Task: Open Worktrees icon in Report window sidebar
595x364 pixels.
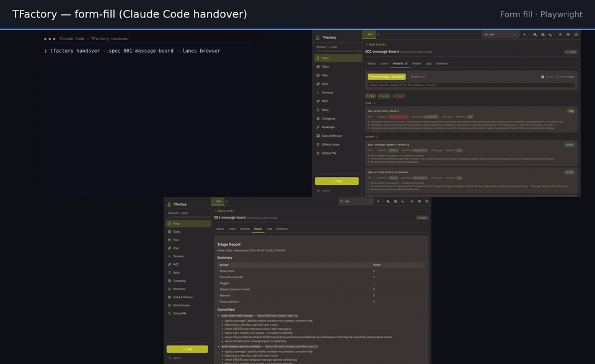Action: pyautogui.click(x=169, y=289)
